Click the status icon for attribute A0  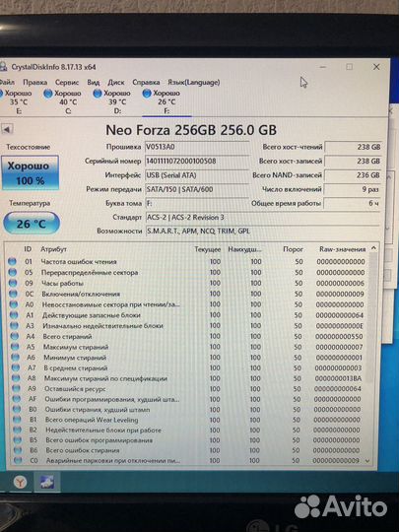tap(13, 304)
